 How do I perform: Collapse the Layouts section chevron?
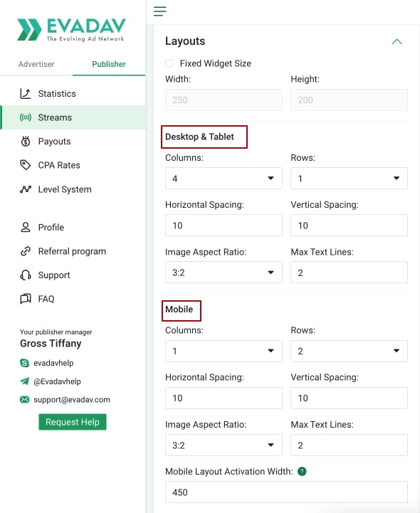[397, 41]
